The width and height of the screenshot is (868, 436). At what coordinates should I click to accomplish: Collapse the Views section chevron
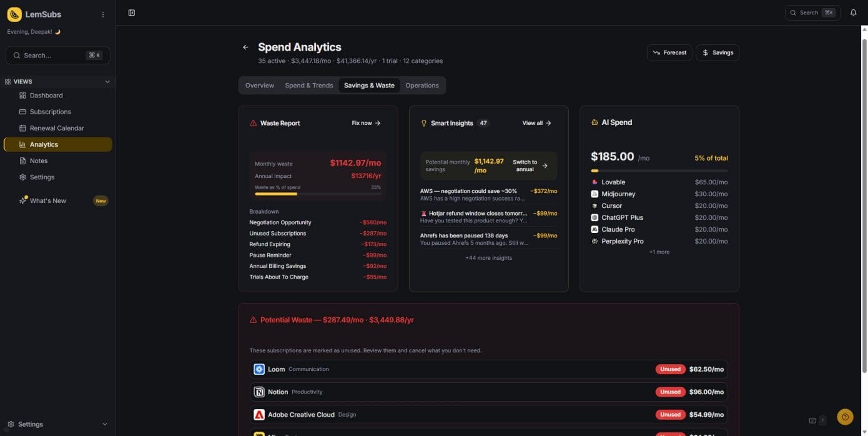click(x=107, y=82)
